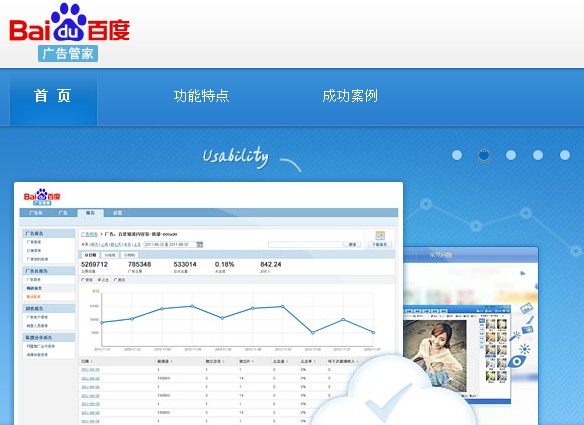
Task: Select the fourth carousel indicator dot
Action: pos(538,155)
